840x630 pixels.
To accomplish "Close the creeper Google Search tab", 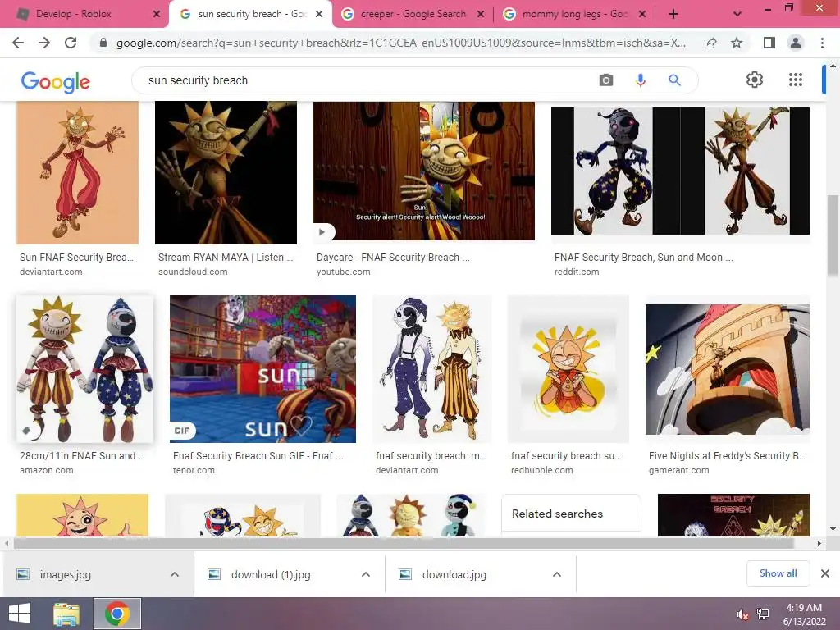I will click(481, 14).
